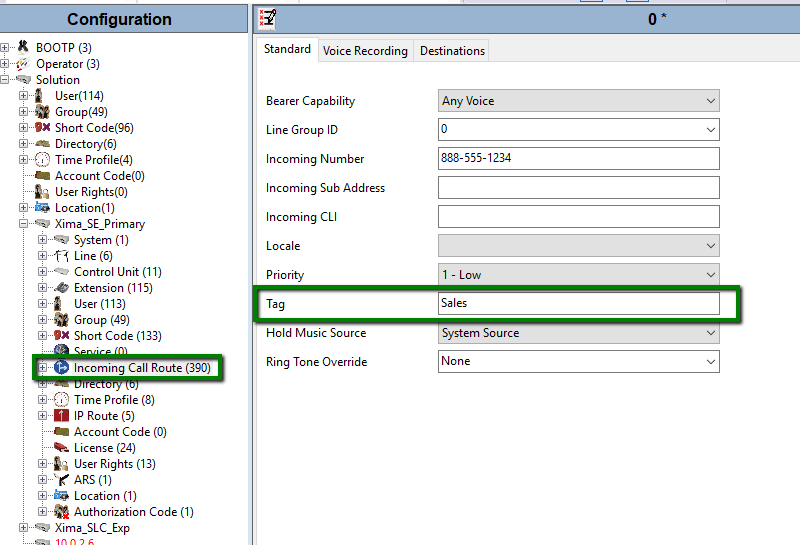The image size is (800, 545).
Task: Expand the BOOTP (3) node
Action: click(5, 47)
